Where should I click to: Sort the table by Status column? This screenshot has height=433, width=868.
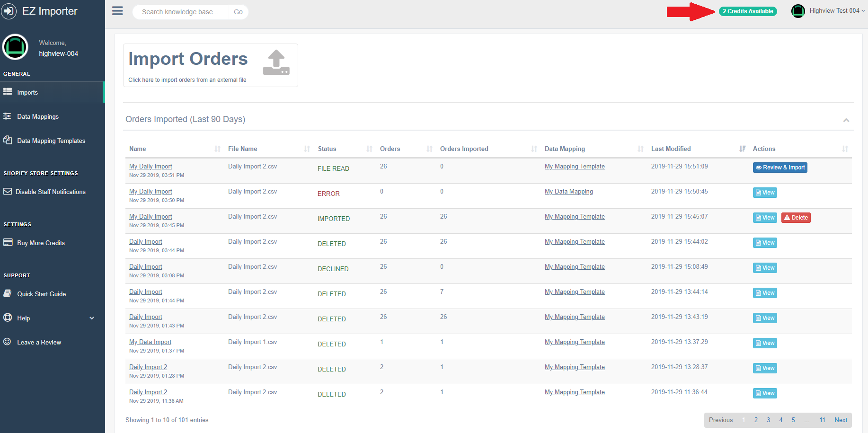[x=369, y=149]
